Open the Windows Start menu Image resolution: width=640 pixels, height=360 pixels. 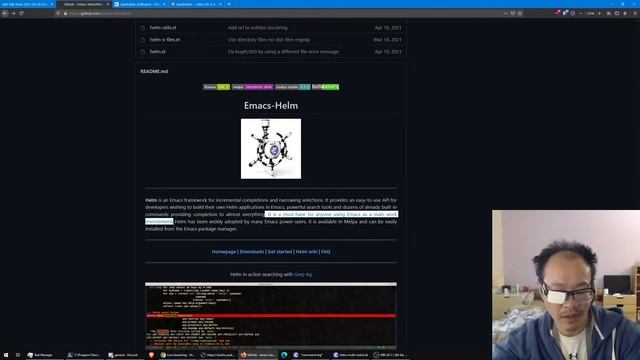6,355
